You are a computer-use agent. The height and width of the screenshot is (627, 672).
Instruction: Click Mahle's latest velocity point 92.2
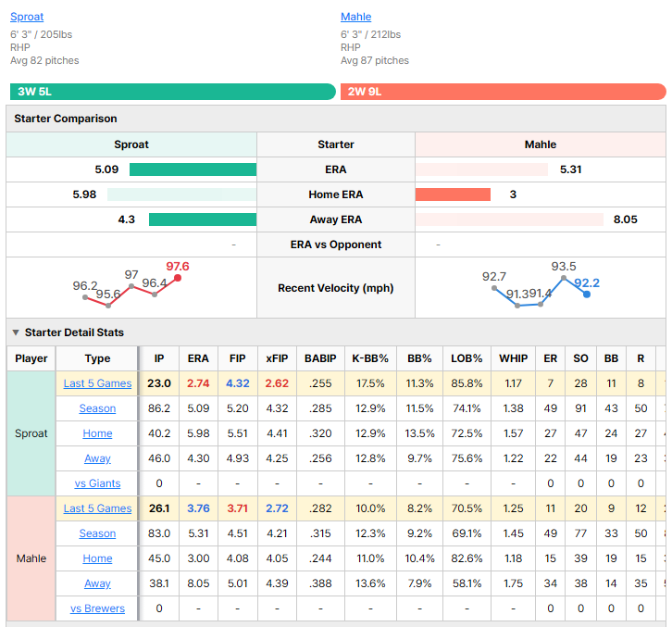coord(587,295)
